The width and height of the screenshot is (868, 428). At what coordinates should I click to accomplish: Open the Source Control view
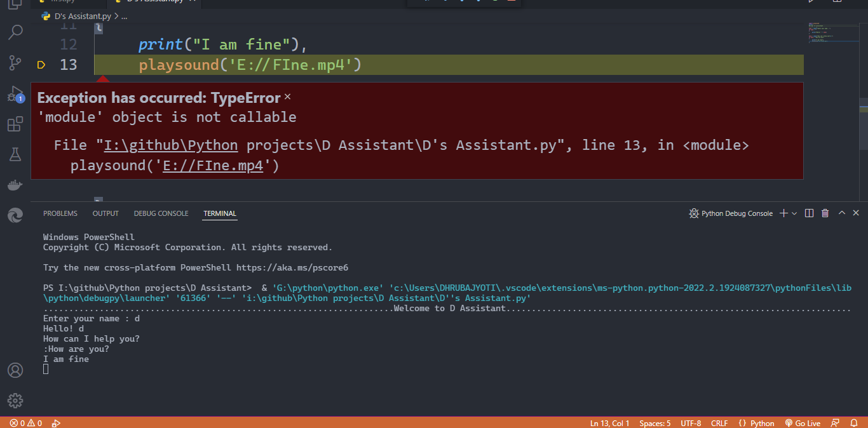point(15,63)
